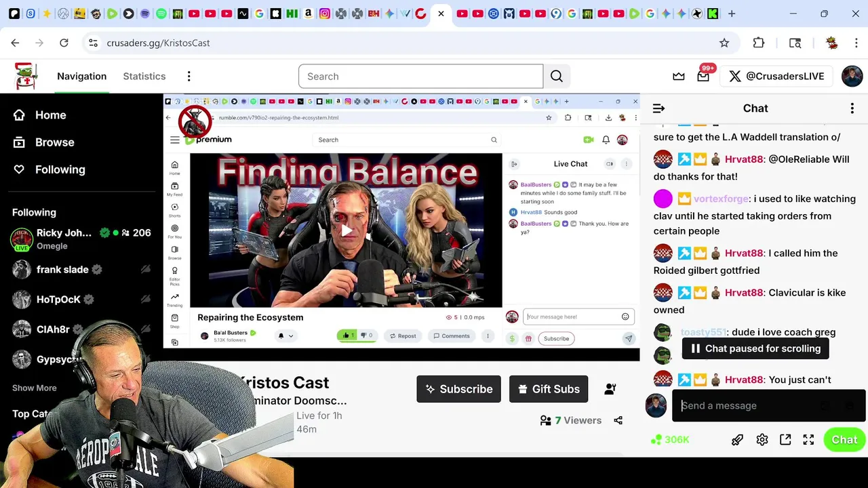This screenshot has width=868, height=488.
Task: Collapse Rumble Live Chat with the arrow icon
Action: (x=514, y=164)
